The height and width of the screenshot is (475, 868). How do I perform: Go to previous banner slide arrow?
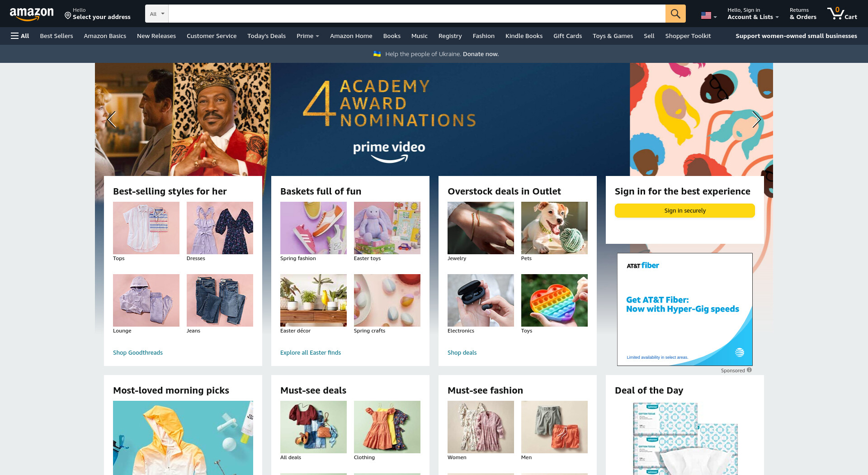click(112, 119)
